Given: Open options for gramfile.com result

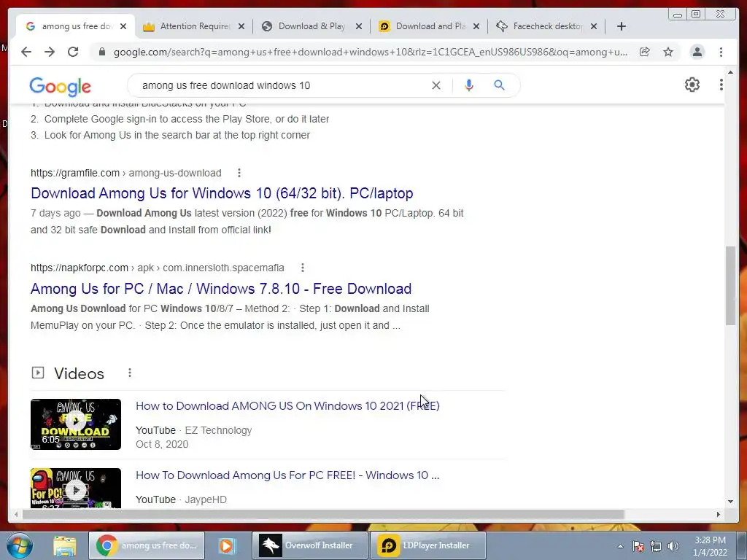Looking at the screenshot, I should (x=239, y=173).
